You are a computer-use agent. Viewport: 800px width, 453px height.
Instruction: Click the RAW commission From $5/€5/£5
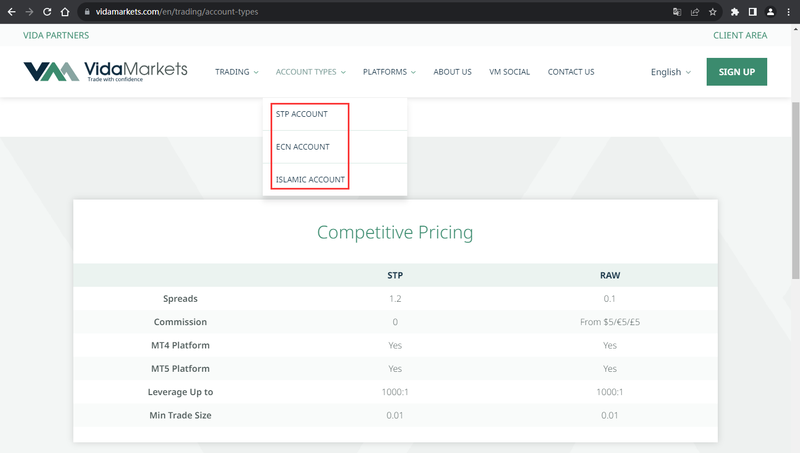coord(610,322)
